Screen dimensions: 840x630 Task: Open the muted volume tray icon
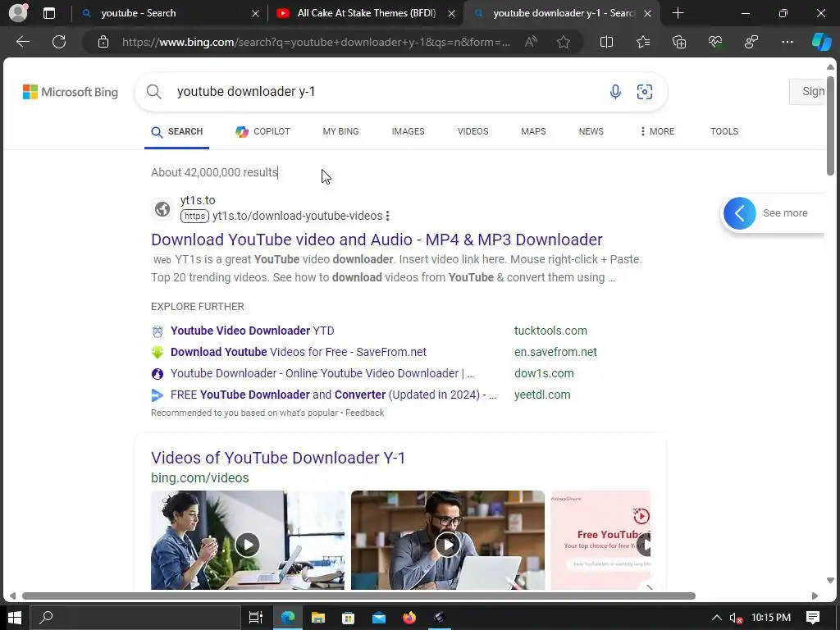point(736,618)
